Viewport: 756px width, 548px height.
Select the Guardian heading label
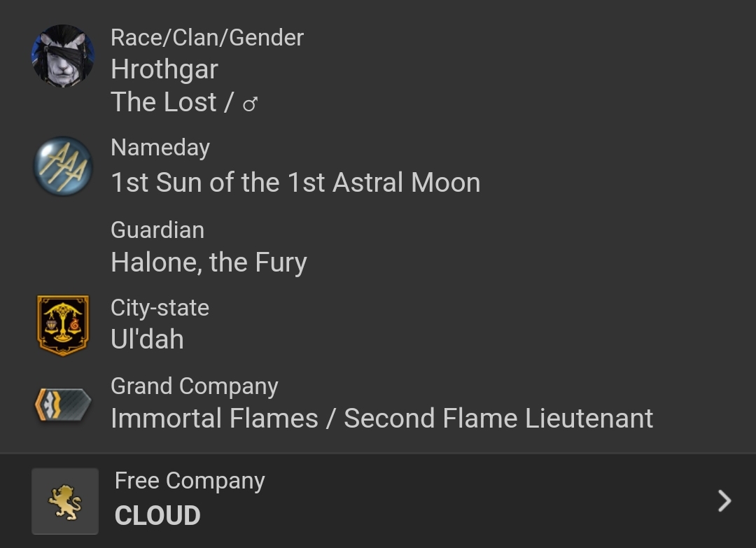tap(157, 230)
